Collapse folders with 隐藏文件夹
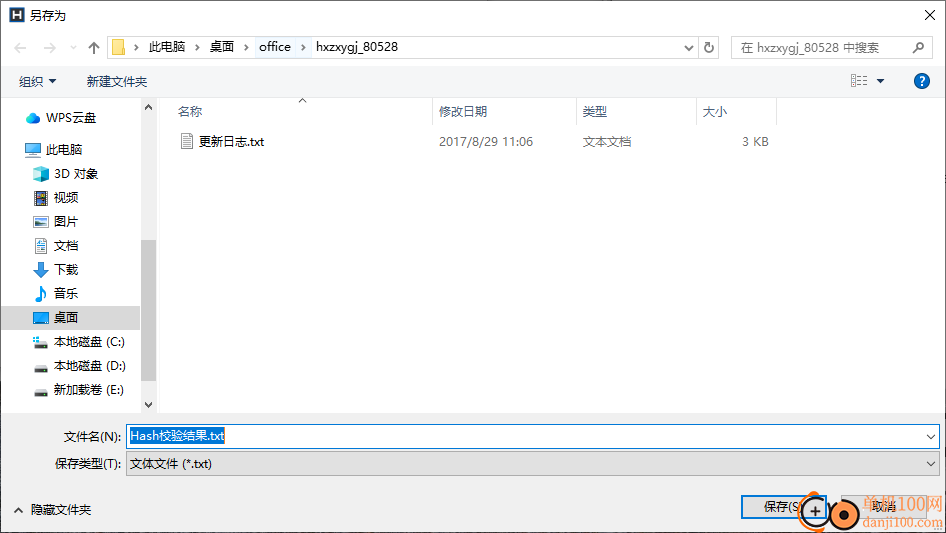Image resolution: width=946 pixels, height=533 pixels. coord(52,510)
